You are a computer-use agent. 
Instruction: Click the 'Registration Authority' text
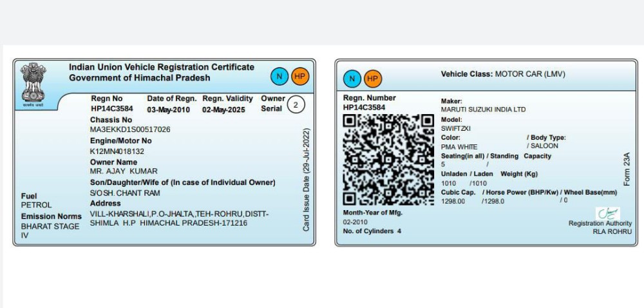point(600,224)
